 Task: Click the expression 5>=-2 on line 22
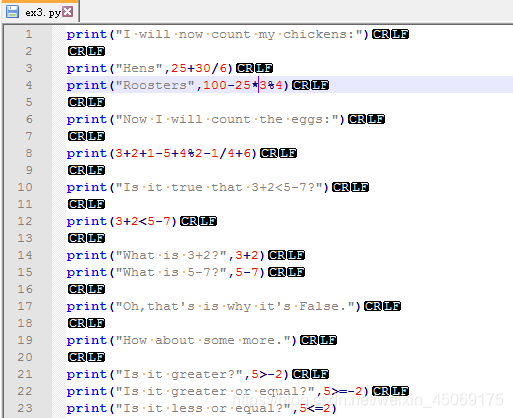(x=343, y=391)
